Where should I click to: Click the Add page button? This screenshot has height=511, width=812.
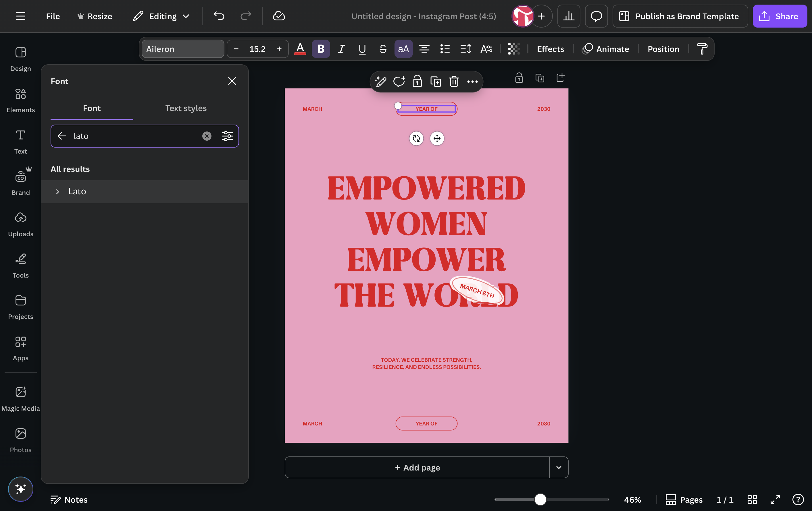tap(417, 467)
